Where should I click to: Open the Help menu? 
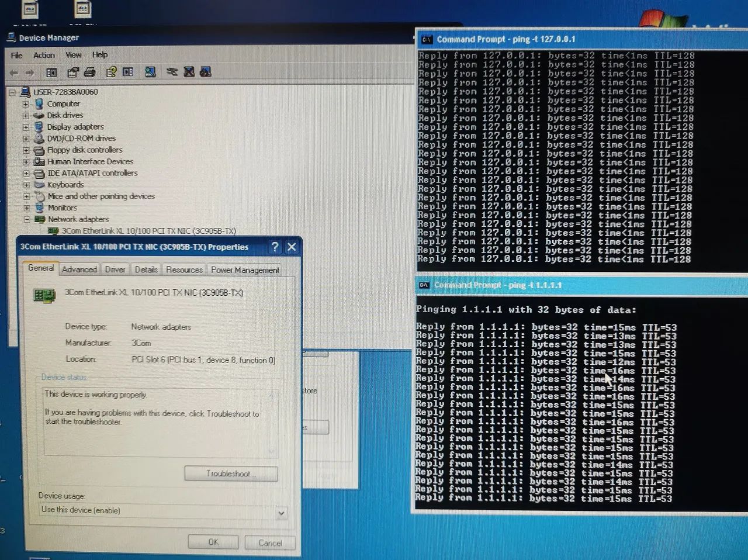point(100,54)
